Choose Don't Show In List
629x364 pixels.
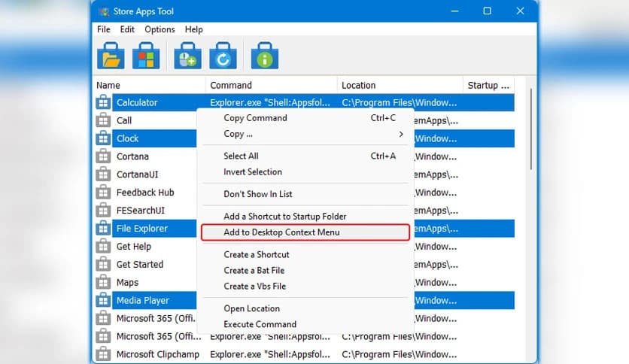305,194
